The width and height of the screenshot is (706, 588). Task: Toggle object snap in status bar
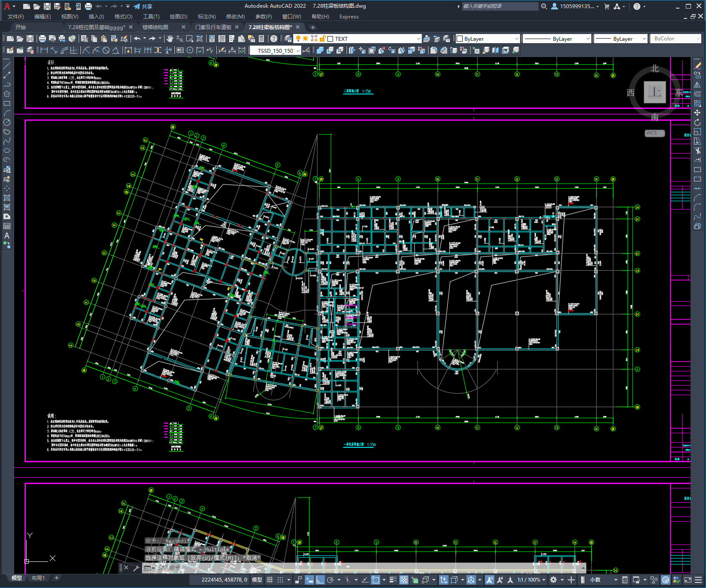(x=376, y=580)
